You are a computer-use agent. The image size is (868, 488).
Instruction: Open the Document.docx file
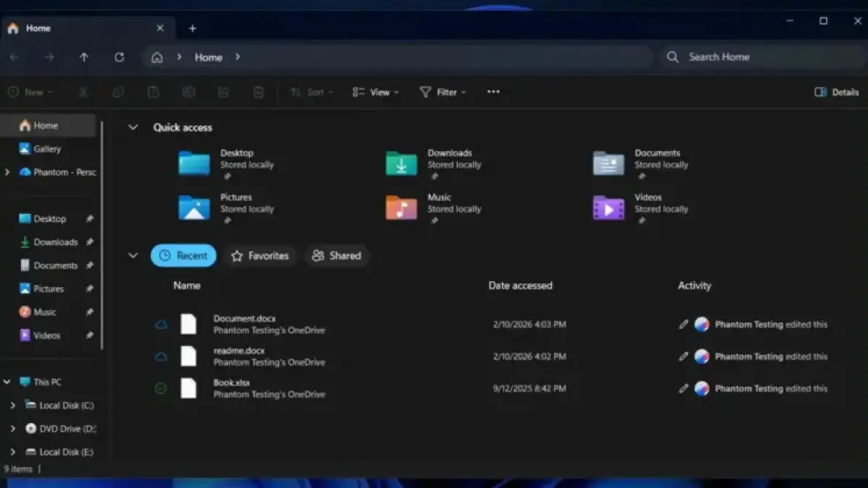coord(244,319)
